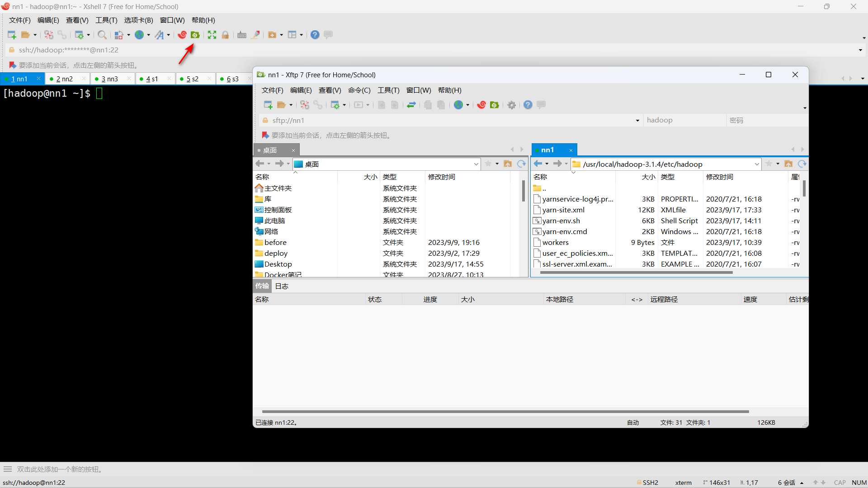
Task: Switch to the 日志 log tab
Action: point(282,286)
